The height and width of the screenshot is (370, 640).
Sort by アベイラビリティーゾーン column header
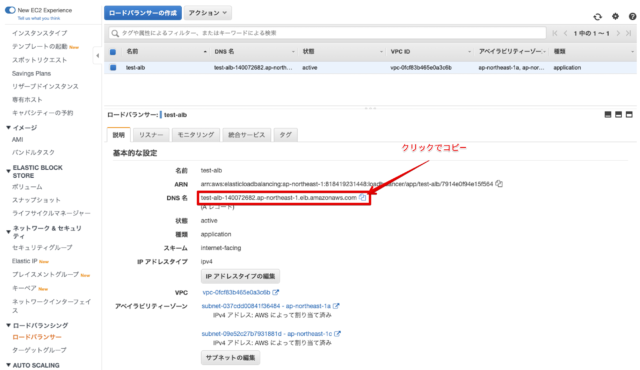tap(511, 51)
